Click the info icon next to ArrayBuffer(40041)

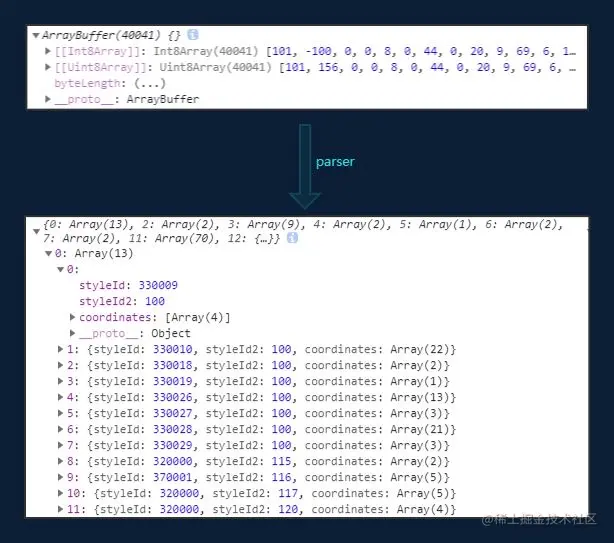[x=193, y=35]
